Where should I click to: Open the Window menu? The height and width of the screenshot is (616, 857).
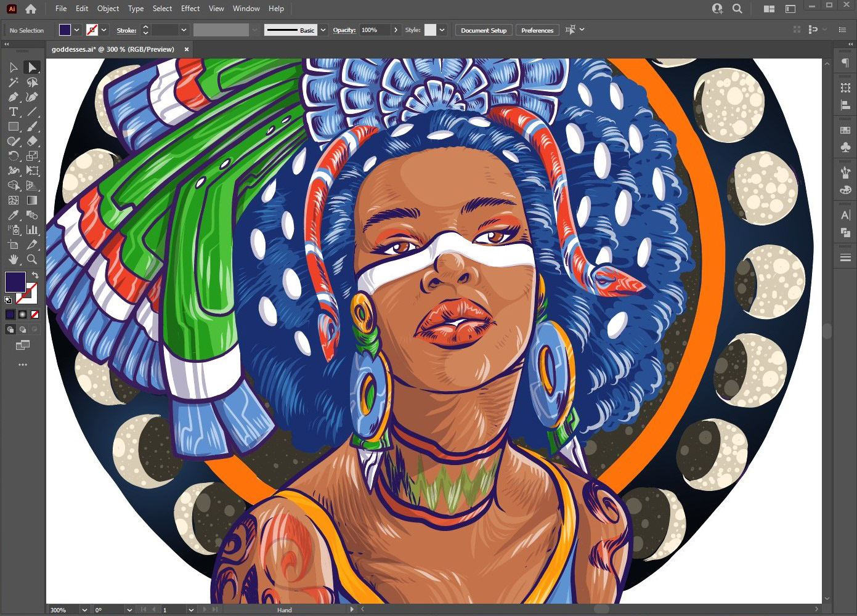click(246, 9)
